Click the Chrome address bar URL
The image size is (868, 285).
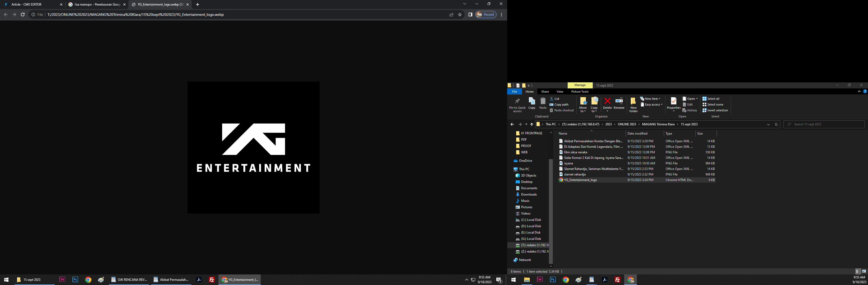click(136, 15)
